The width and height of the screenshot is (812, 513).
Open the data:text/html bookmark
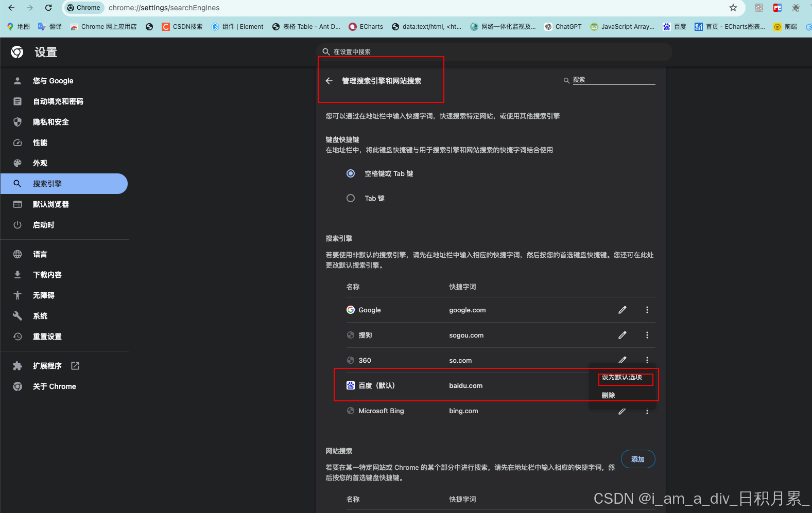point(426,27)
